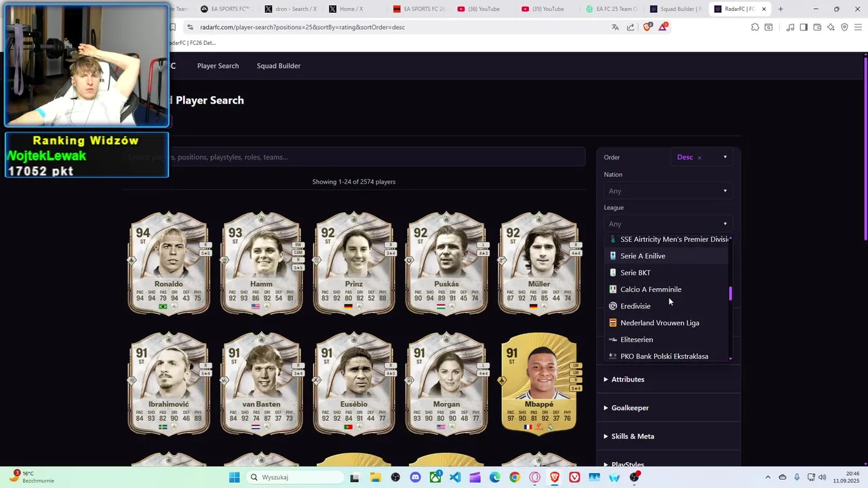Select the Eliteserien league logo
Image resolution: width=868 pixels, height=488 pixels.
click(x=613, y=340)
